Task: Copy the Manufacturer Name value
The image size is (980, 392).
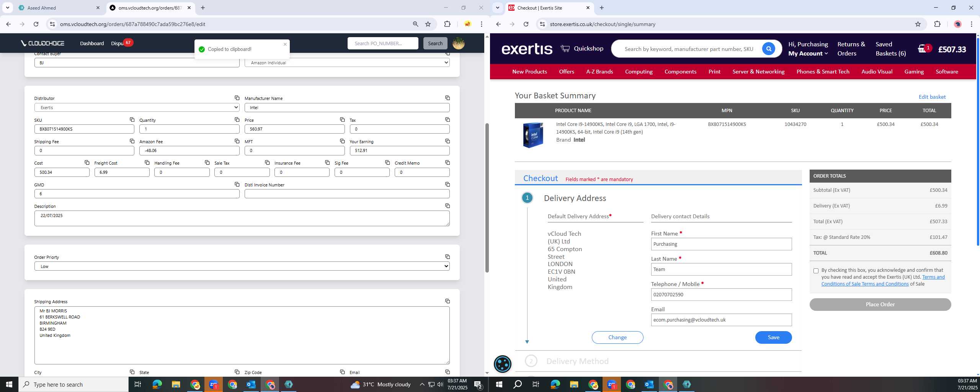Action: tap(448, 98)
